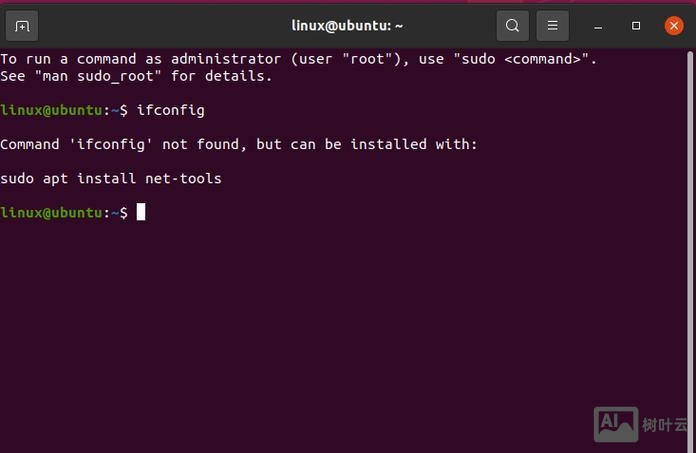
Task: Click the "sudo apt install net-tools" line
Action: pyautogui.click(x=110, y=178)
